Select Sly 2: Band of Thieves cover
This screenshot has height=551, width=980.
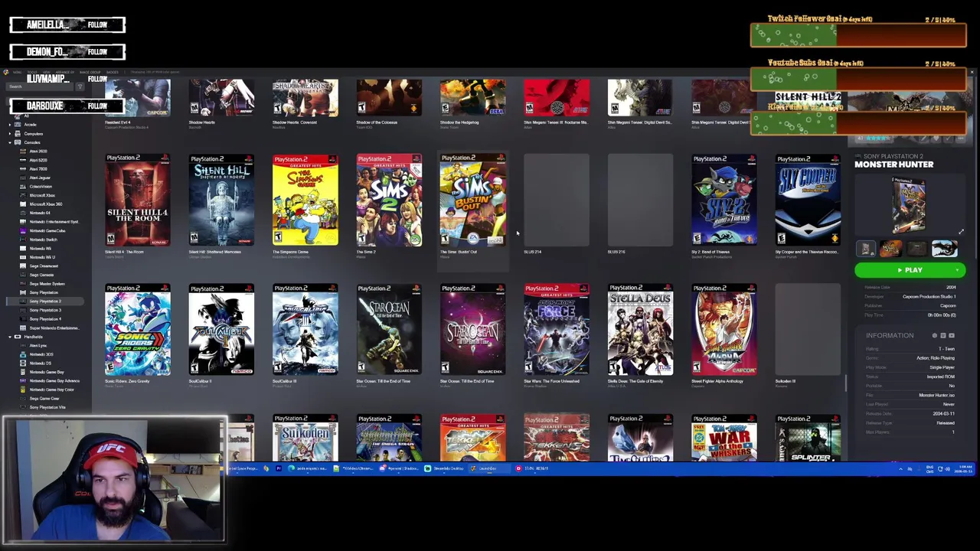click(724, 201)
